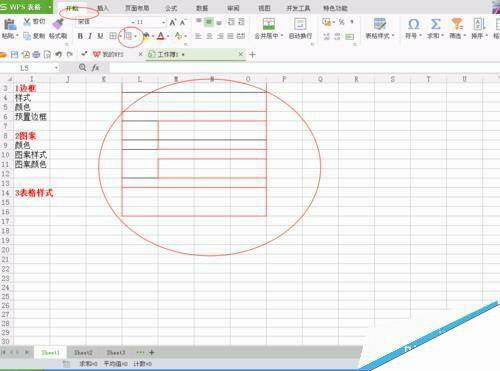Click the AutoSum sigma icon
The width and height of the screenshot is (500, 371).
tap(435, 24)
